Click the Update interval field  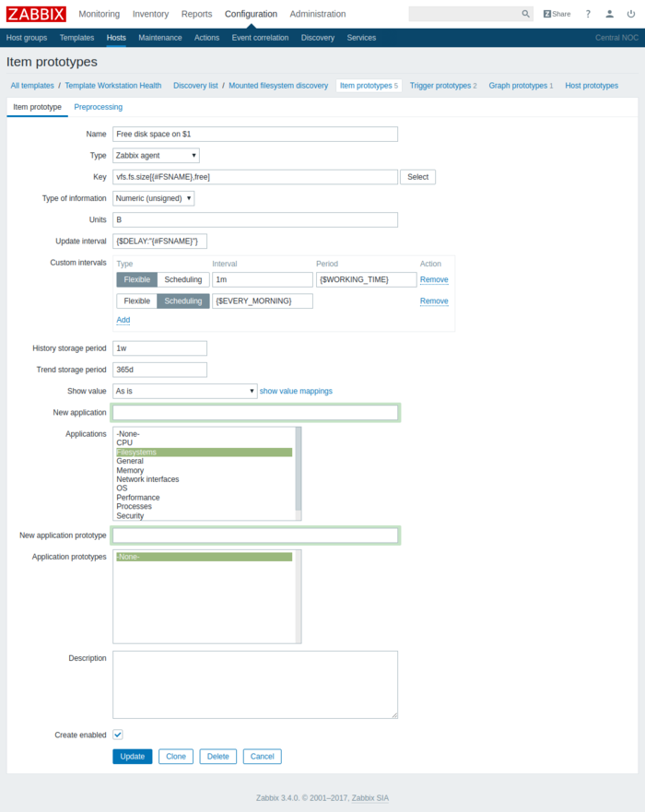click(160, 241)
